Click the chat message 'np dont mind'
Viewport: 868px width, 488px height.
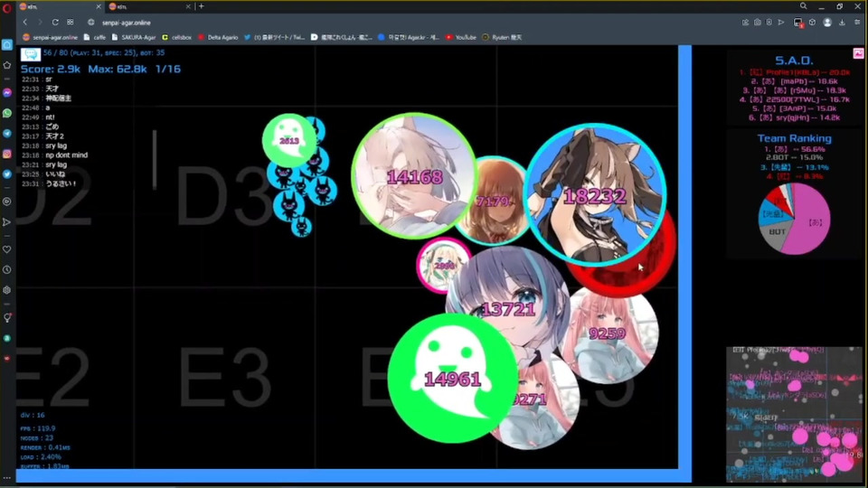(x=66, y=155)
